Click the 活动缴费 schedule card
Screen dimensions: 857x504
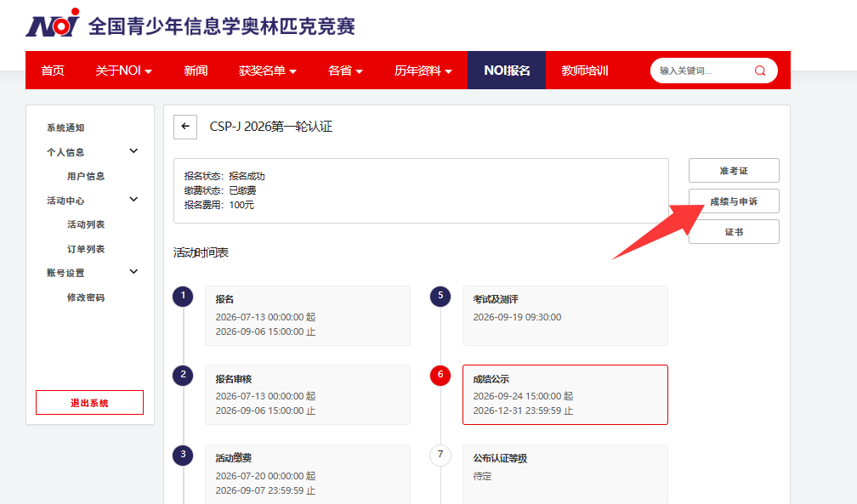[x=308, y=474]
